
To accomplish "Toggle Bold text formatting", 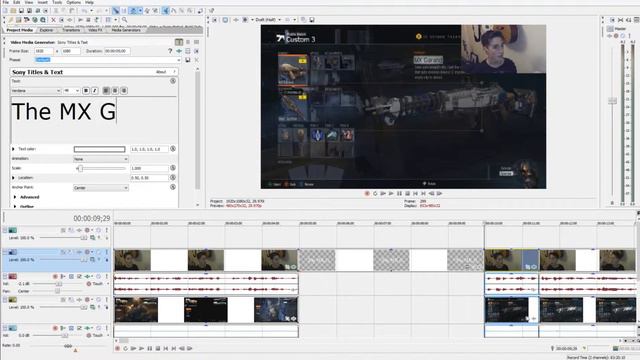I will click(86, 91).
